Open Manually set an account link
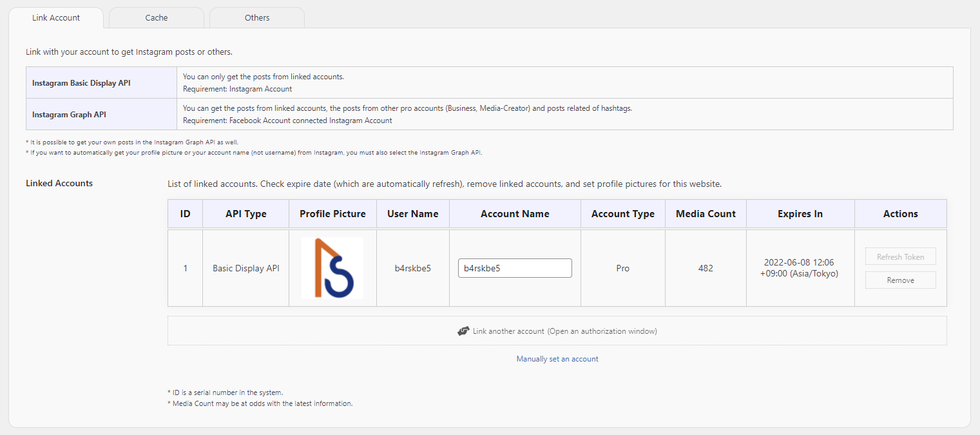Screen dimensions: 980x435 [x=557, y=359]
